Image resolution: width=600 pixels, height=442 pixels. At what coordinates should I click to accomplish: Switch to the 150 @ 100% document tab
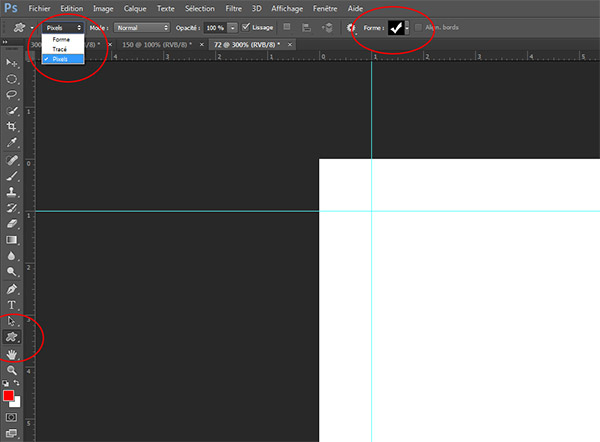[x=157, y=45]
